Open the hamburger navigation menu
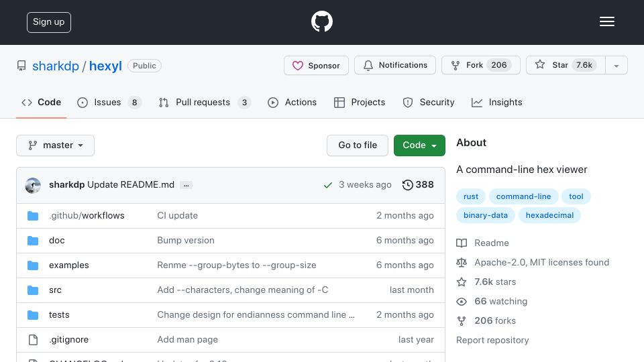 [606, 21]
